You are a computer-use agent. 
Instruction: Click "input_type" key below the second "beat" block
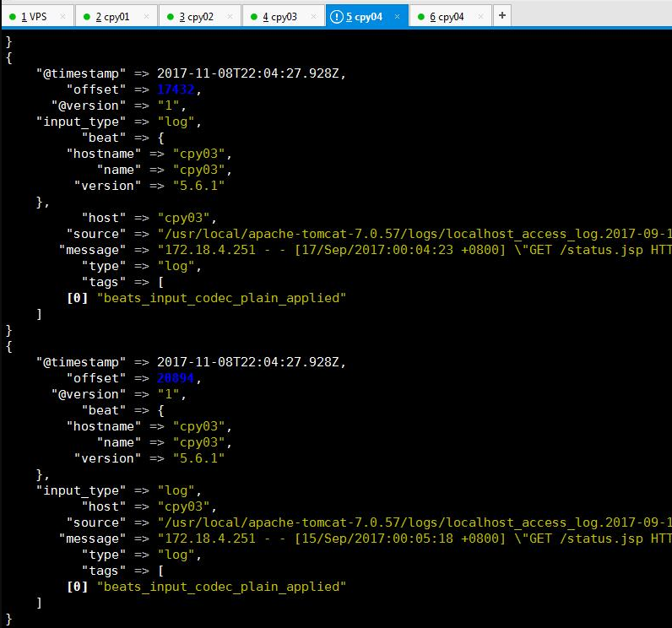tap(81, 490)
